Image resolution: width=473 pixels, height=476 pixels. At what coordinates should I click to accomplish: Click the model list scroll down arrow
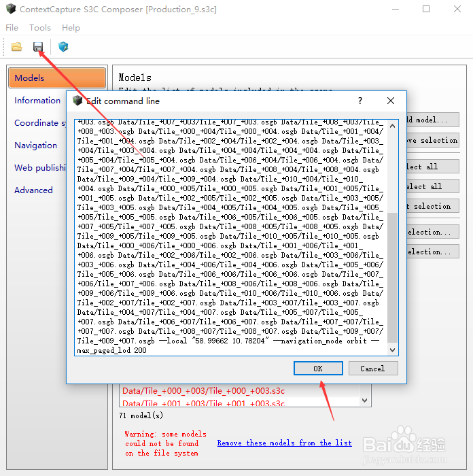click(x=365, y=401)
